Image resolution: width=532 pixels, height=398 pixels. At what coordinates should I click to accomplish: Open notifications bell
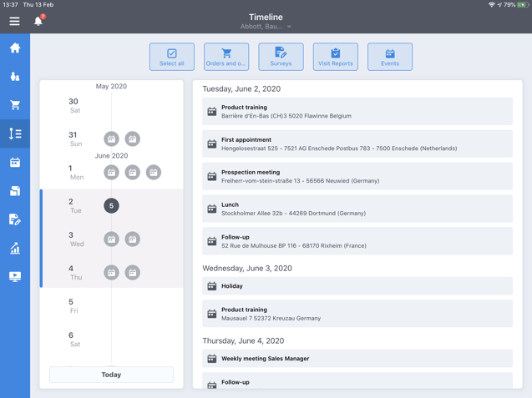point(38,20)
